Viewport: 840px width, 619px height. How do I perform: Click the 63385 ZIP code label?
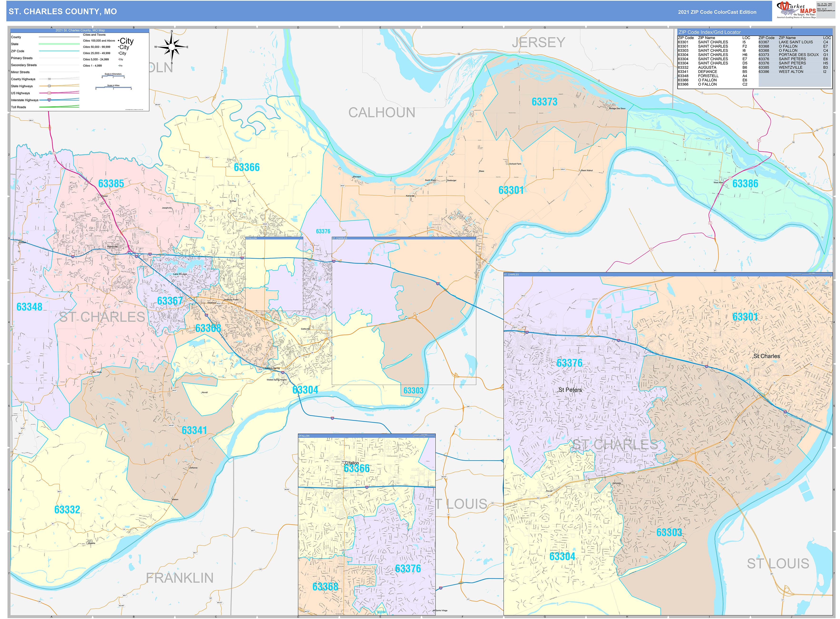pyautogui.click(x=111, y=184)
